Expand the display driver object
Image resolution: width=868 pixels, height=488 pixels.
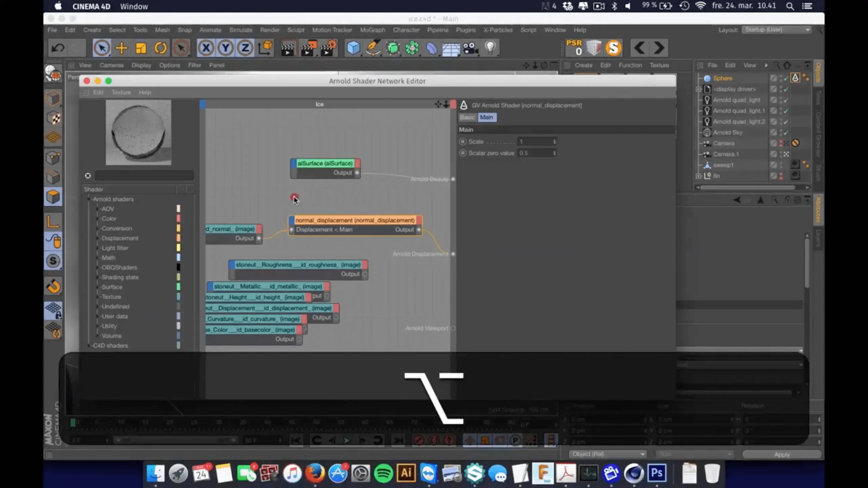(x=698, y=89)
